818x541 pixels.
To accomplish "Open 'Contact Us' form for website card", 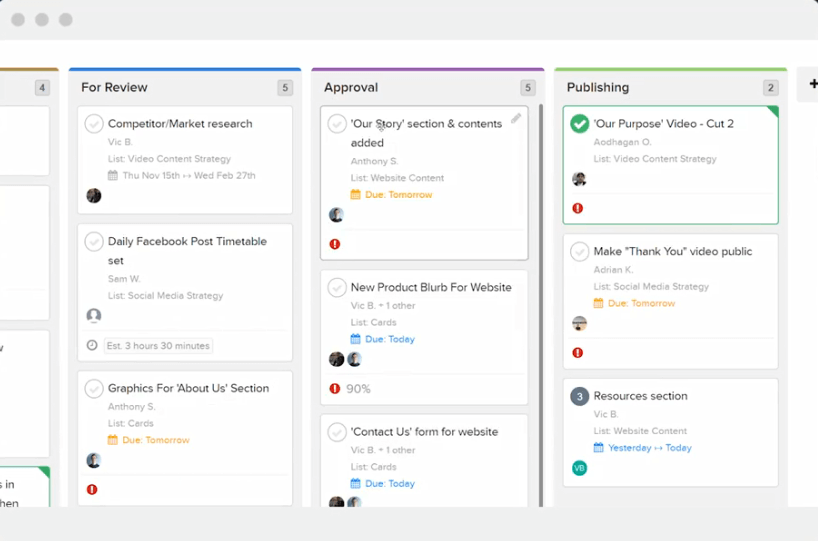I will pyautogui.click(x=424, y=432).
